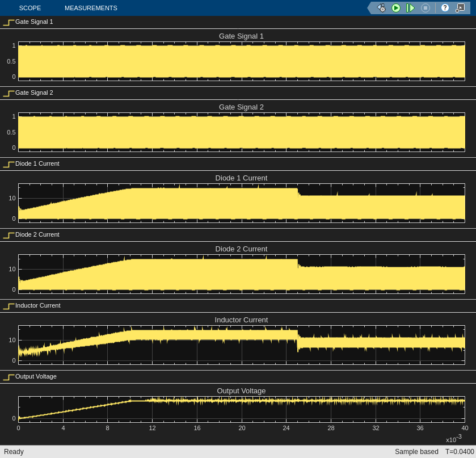Run the simulation with the green play button
Viewport: 476px width, 458px height.
tap(396, 8)
